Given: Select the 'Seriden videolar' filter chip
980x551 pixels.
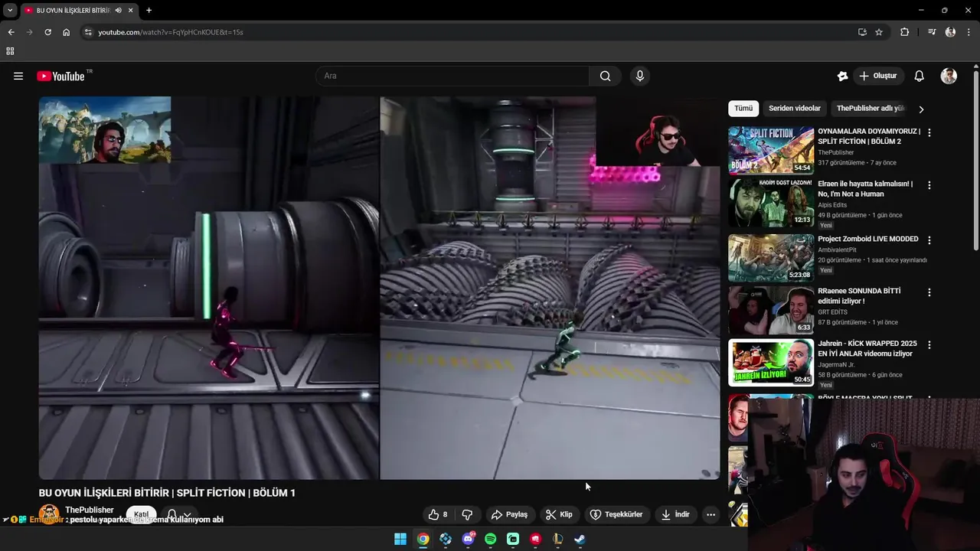Looking at the screenshot, I should [x=795, y=109].
